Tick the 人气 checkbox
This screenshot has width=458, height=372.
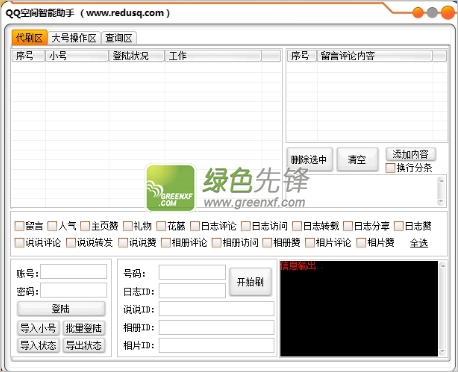coord(52,226)
